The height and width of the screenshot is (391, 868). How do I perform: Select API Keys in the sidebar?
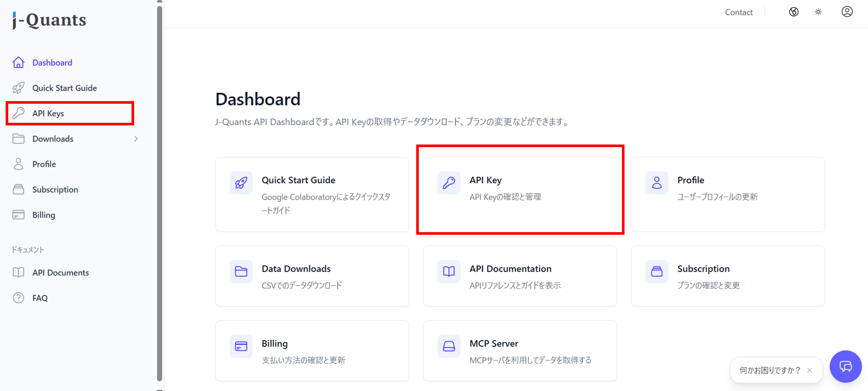coord(48,113)
